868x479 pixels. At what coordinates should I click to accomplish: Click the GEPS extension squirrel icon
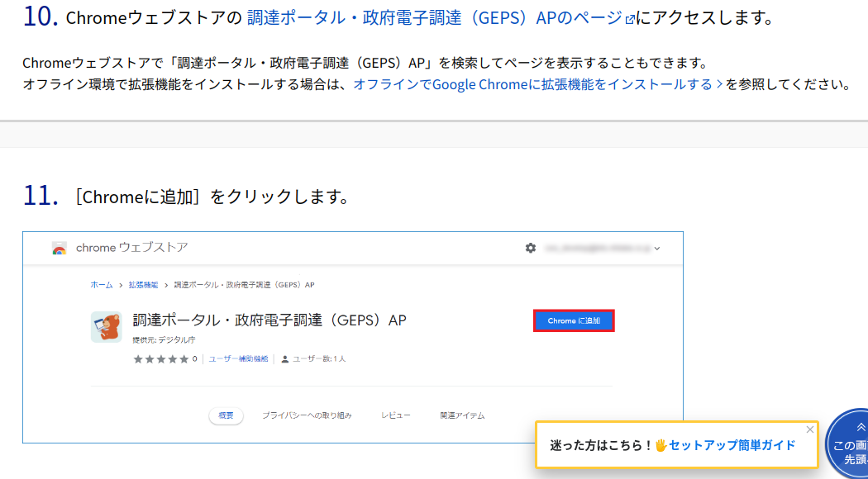107,327
